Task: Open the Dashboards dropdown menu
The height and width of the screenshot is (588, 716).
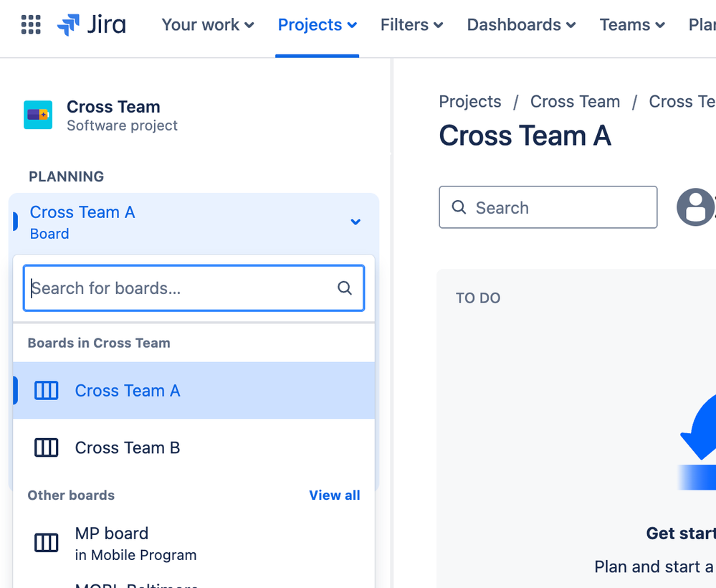Action: [x=522, y=24]
